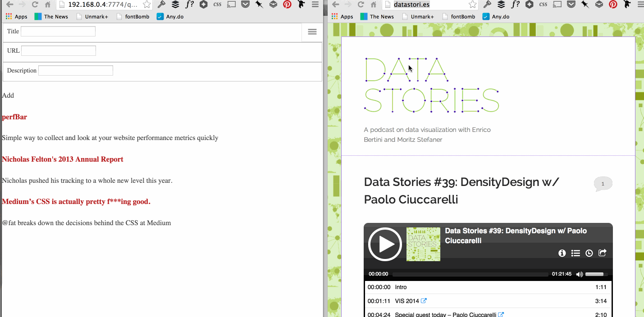This screenshot has width=644, height=317.
Task: Click the podcast playback progress bar
Action: tap(470, 274)
